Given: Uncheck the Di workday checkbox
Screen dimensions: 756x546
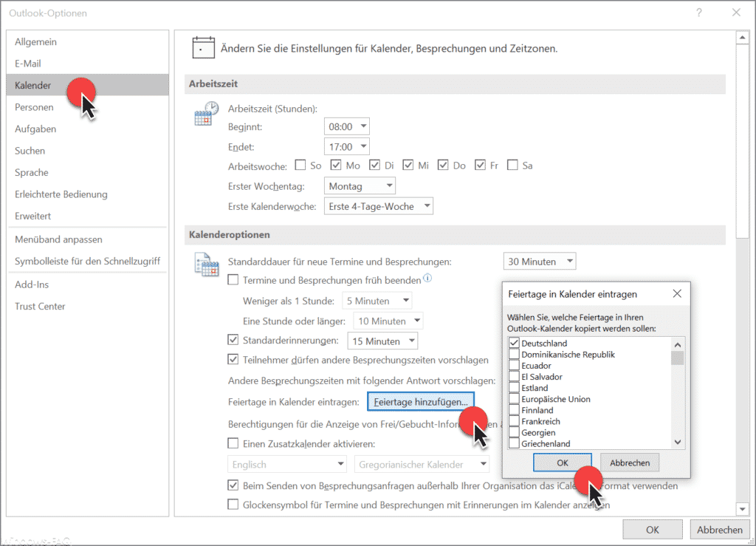Looking at the screenshot, I should (374, 165).
